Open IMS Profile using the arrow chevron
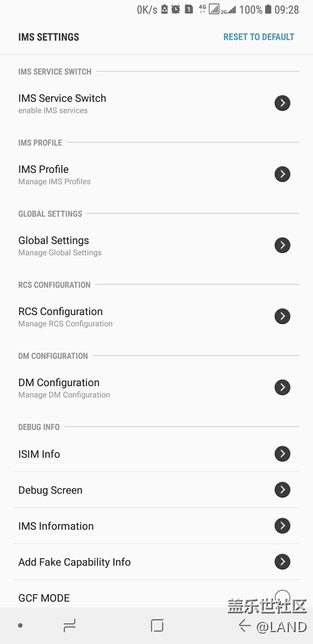Viewport: 313px width, 644px height. click(x=283, y=174)
